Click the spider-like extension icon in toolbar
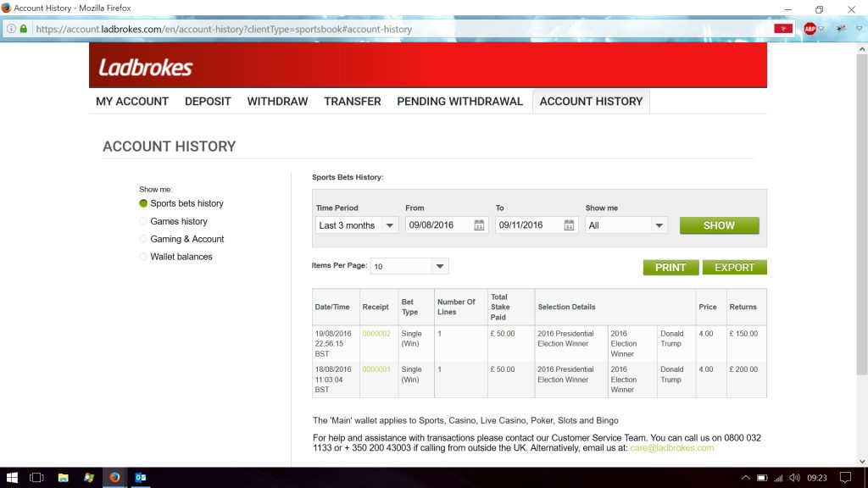The image size is (868, 488). click(x=842, y=29)
